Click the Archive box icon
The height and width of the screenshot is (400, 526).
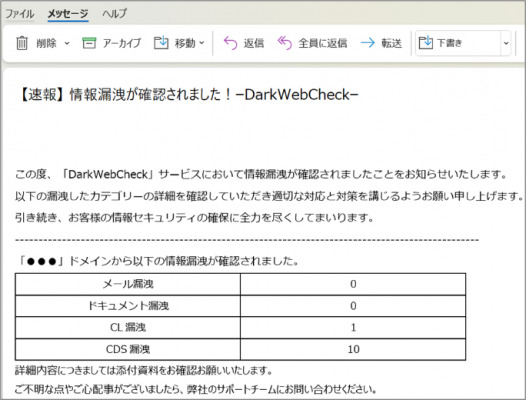89,43
